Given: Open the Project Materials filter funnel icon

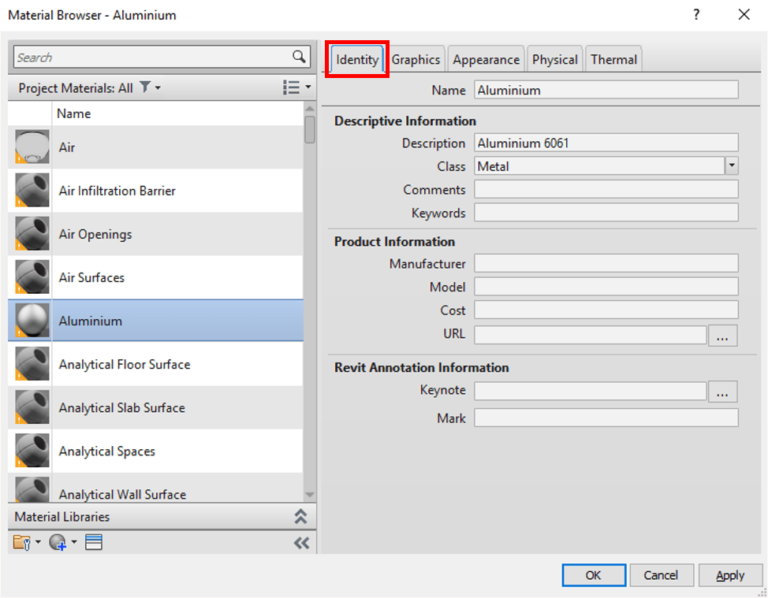Looking at the screenshot, I should click(x=145, y=87).
